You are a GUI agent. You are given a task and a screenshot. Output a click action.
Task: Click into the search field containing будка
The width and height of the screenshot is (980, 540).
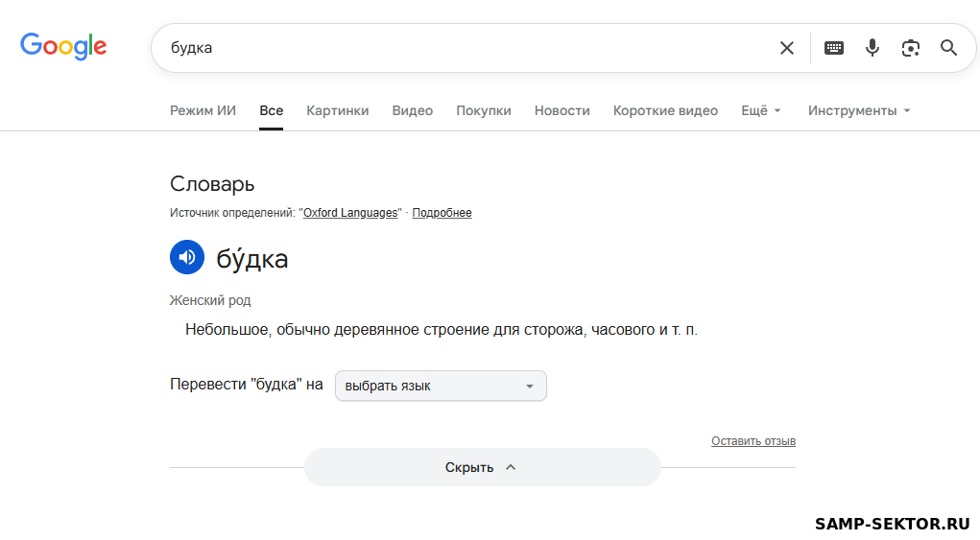(x=461, y=48)
